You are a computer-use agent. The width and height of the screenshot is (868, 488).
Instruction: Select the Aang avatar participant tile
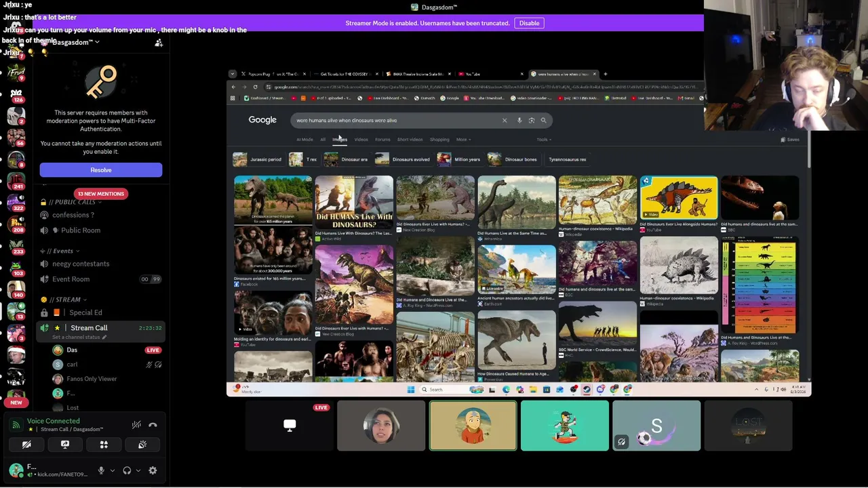[473, 426]
